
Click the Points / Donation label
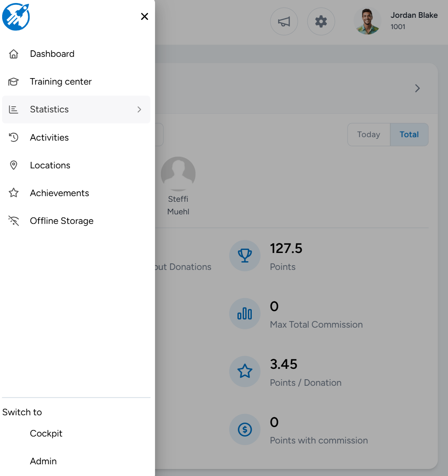(x=306, y=383)
